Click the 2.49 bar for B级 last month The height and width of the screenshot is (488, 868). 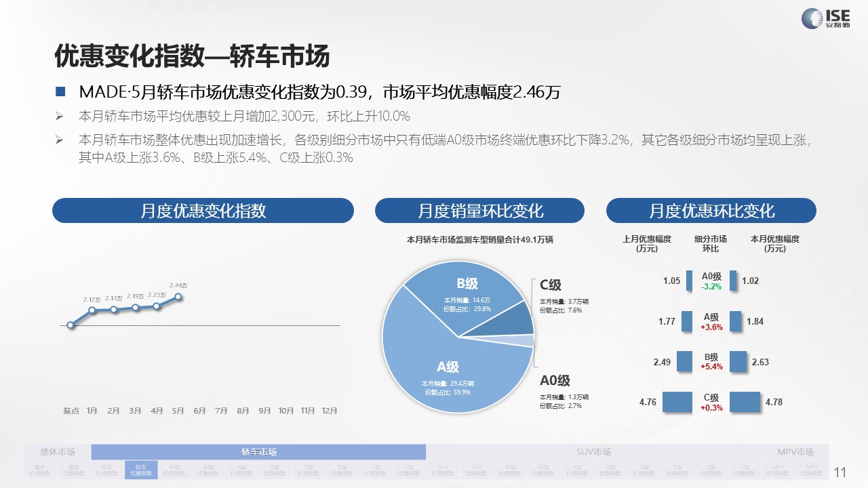point(684,362)
